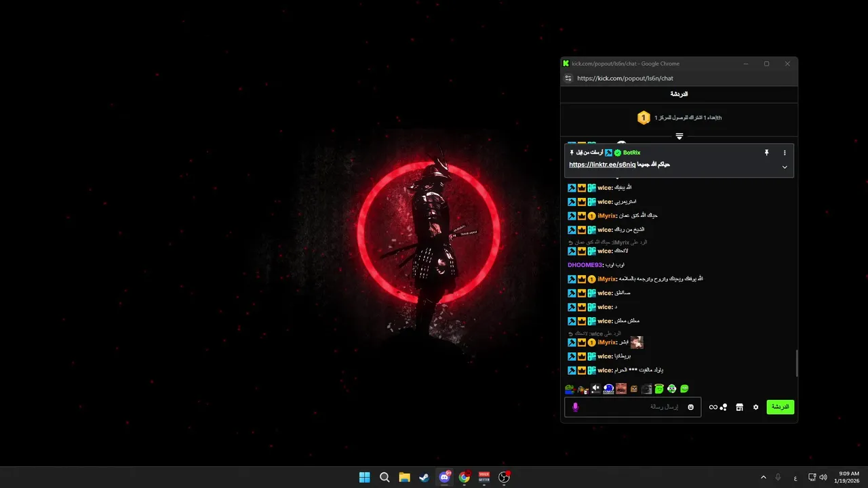
Task: Click the green الدردشة send button
Action: coord(781,407)
